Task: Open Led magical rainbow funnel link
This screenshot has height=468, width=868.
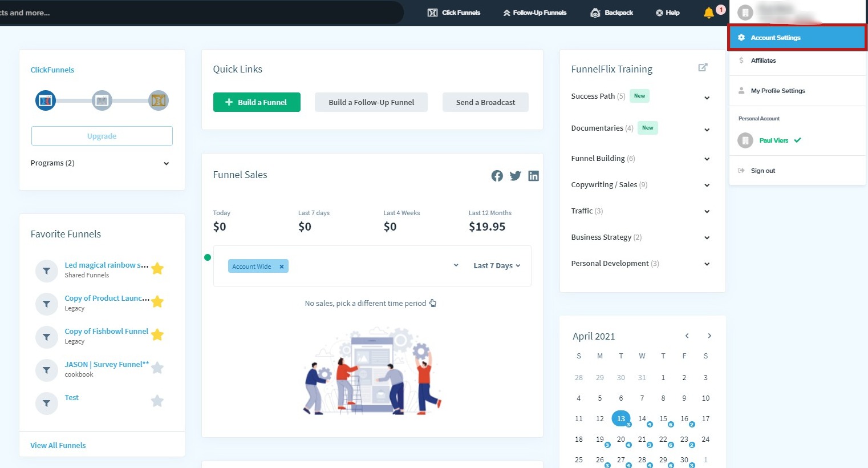Action: click(107, 265)
